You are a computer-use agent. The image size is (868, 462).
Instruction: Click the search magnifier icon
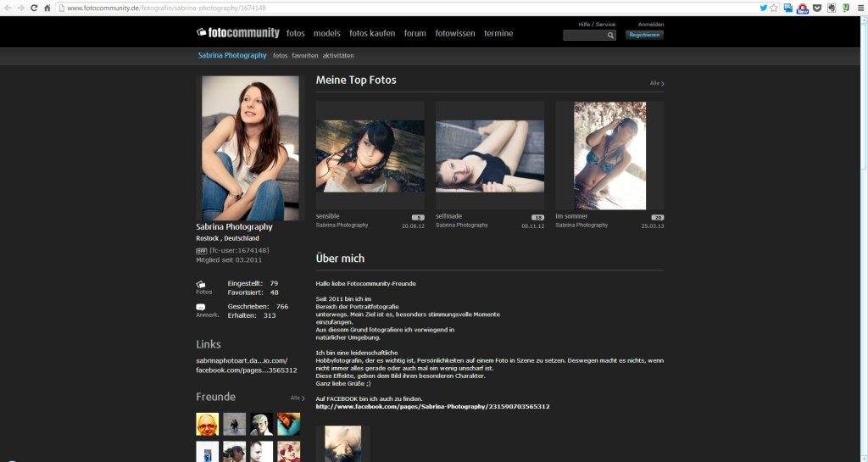[x=610, y=36]
